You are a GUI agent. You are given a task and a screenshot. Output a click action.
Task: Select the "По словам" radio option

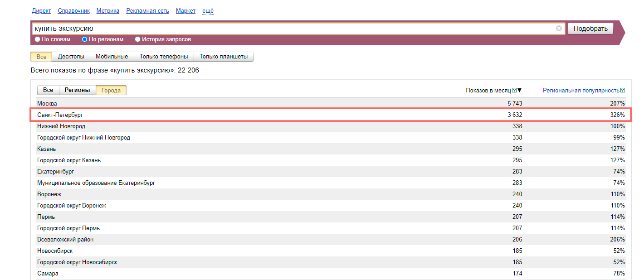pyautogui.click(x=38, y=39)
